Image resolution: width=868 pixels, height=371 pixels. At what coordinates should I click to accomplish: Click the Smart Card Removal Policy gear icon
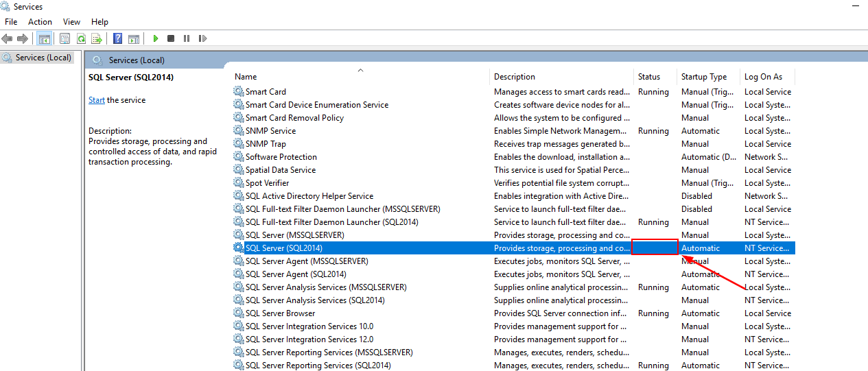tap(239, 118)
